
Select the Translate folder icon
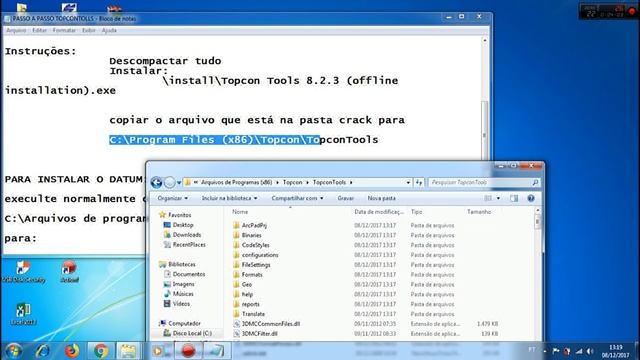236,314
